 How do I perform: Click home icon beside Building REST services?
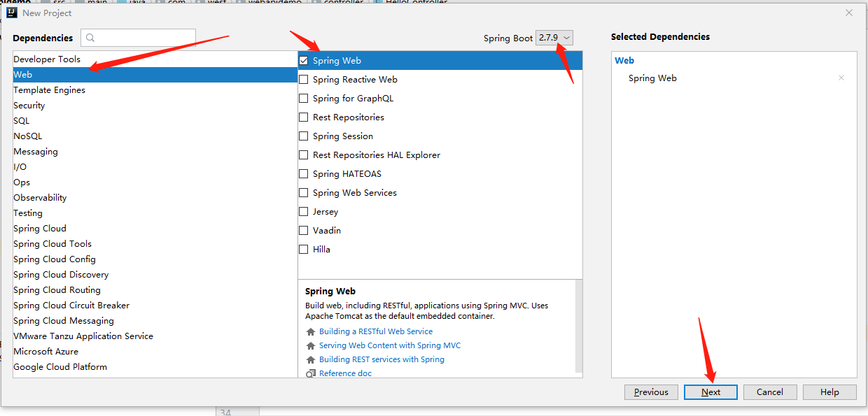point(311,360)
